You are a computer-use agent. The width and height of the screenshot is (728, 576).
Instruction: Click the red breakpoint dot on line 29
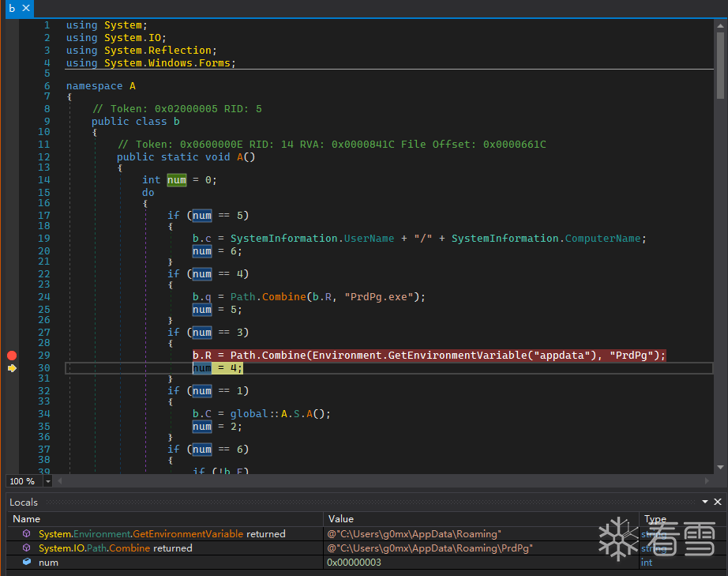coord(12,356)
